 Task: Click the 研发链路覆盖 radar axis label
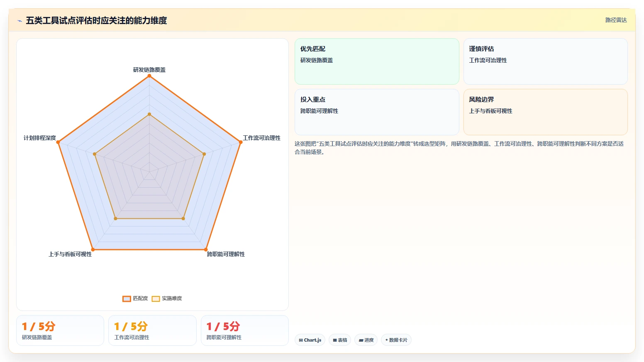click(149, 70)
